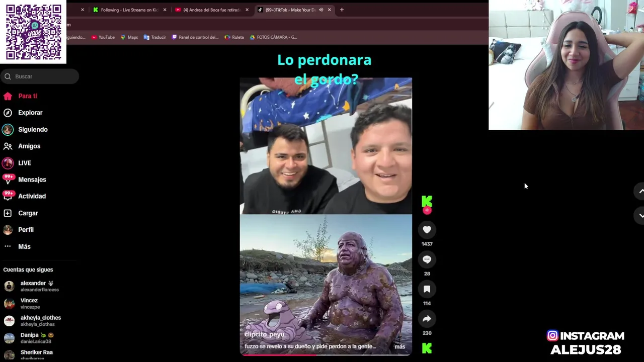This screenshot has width=644, height=362.
Task: Open YouTube bookmark
Action: coord(103,37)
